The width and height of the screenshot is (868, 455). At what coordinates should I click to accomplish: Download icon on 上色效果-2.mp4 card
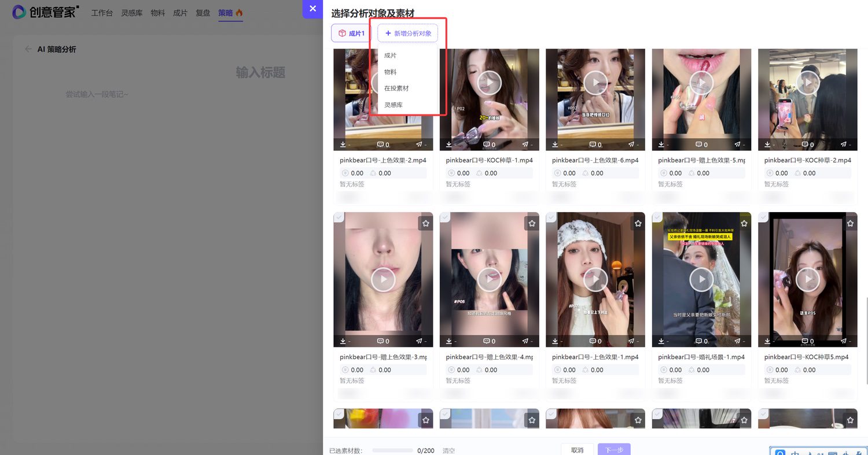(343, 145)
